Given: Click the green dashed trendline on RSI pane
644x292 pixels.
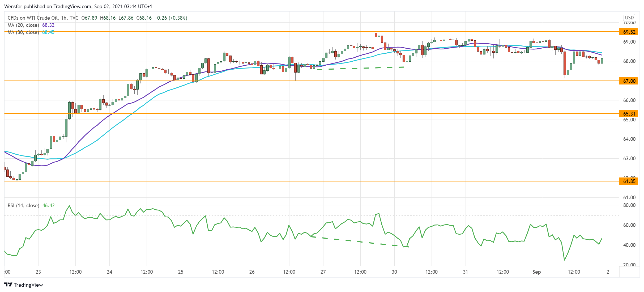Looking at the screenshot, I should 360,242.
